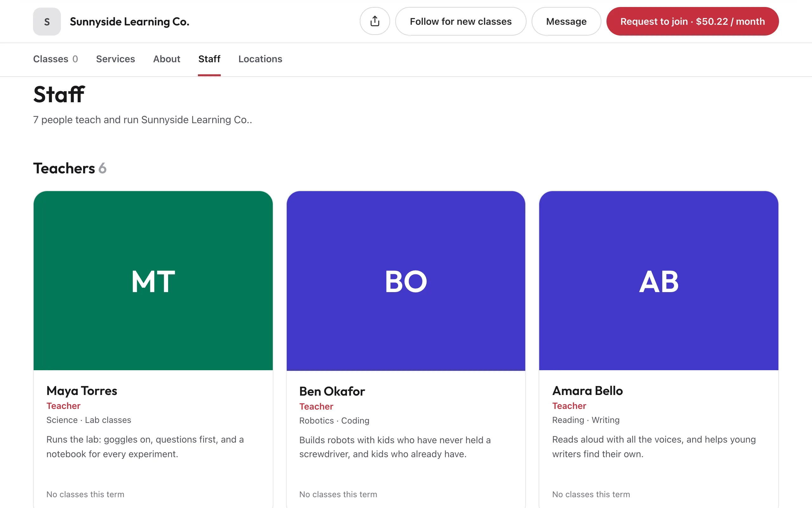This screenshot has height=508, width=812.
Task: Click the share icon button
Action: [x=375, y=21]
